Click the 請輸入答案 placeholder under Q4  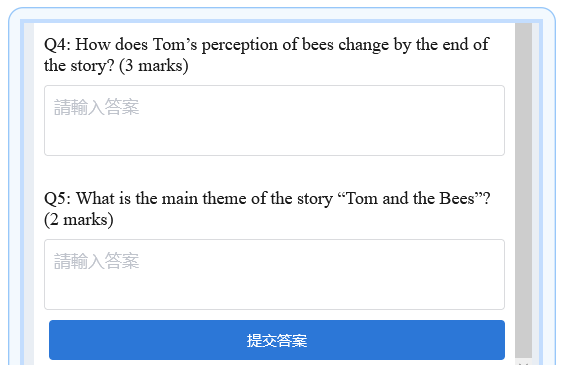tap(96, 107)
